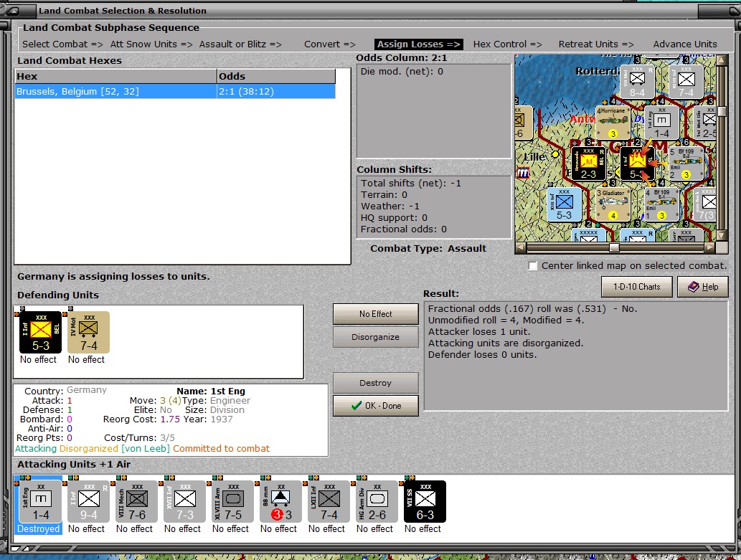Click mini-map scroll right arrow
The image size is (741, 560).
pos(710,247)
